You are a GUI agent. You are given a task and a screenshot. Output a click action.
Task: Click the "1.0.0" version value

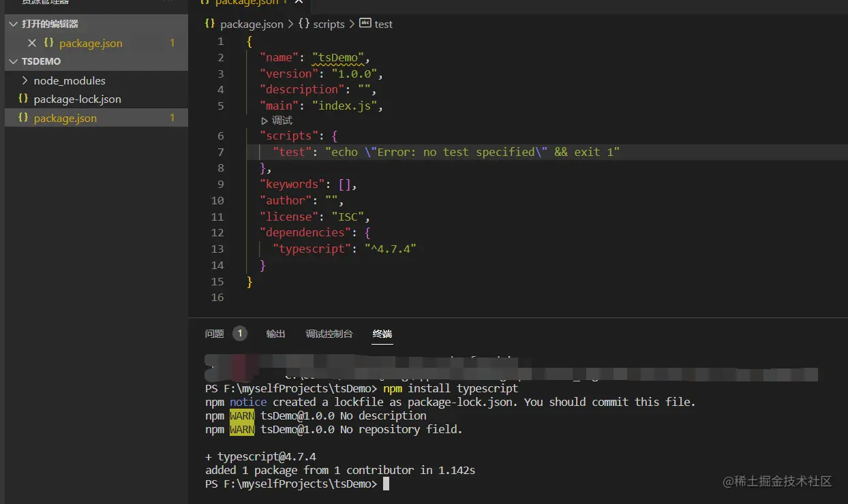354,74
